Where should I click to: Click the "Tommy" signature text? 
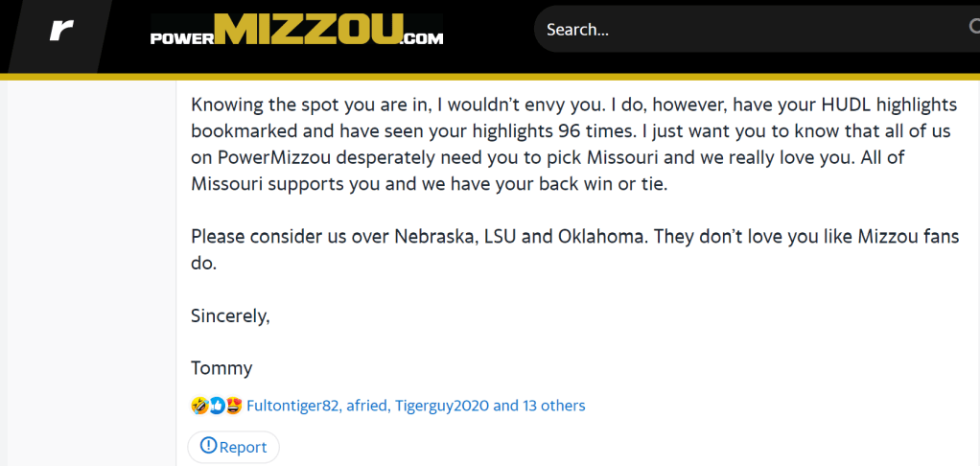222,367
